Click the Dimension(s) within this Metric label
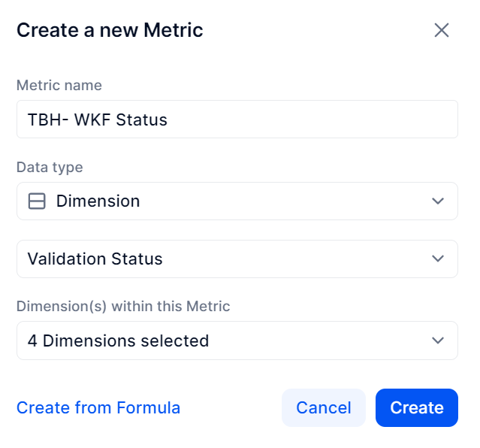Viewport: 480px width, 448px height. [123, 306]
